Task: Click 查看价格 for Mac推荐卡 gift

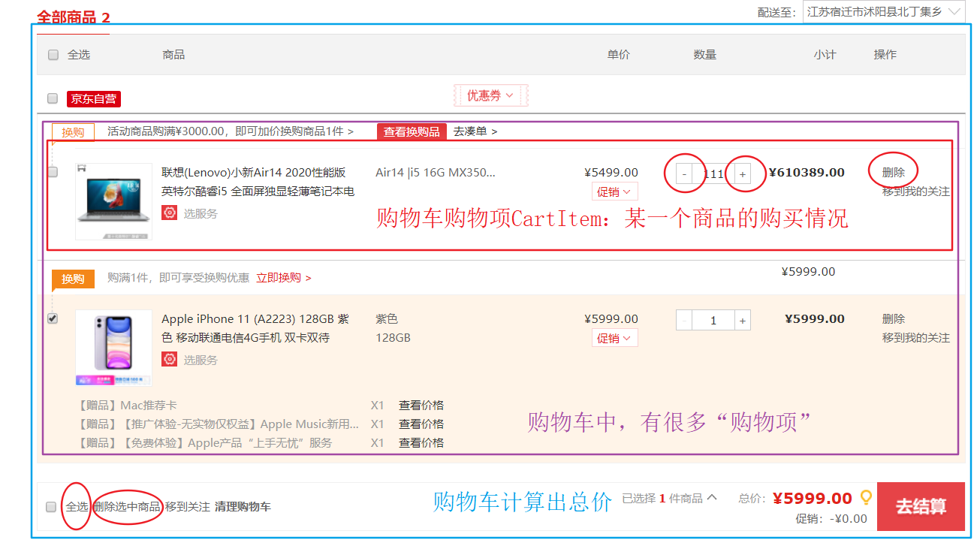Action: 421,406
